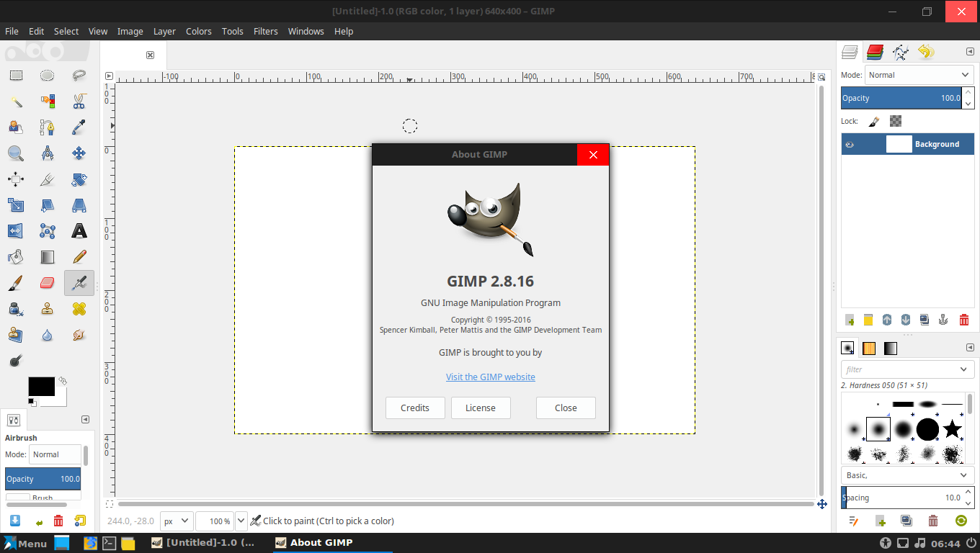Select the Blur/Sharpen droplet tool
Screen dimensions: 980x553
(x=48, y=335)
